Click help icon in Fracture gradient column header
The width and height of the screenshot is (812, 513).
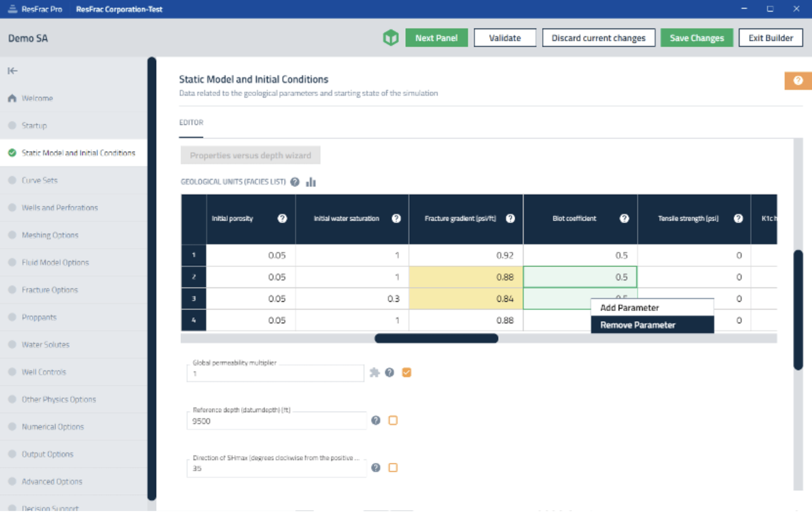(510, 218)
